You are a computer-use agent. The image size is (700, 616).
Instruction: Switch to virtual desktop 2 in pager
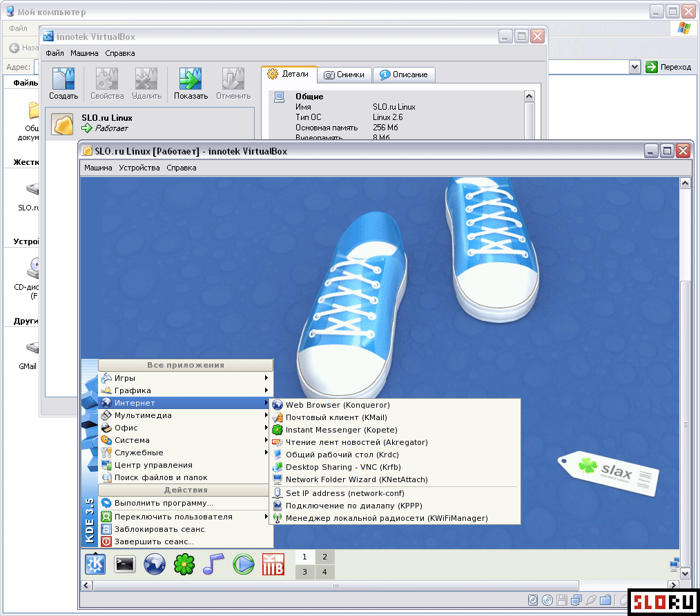[324, 557]
